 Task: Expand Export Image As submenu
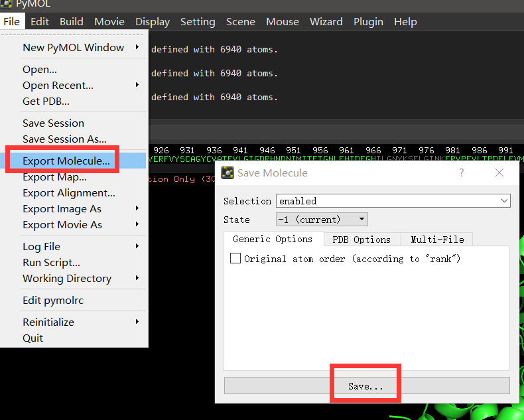point(74,208)
